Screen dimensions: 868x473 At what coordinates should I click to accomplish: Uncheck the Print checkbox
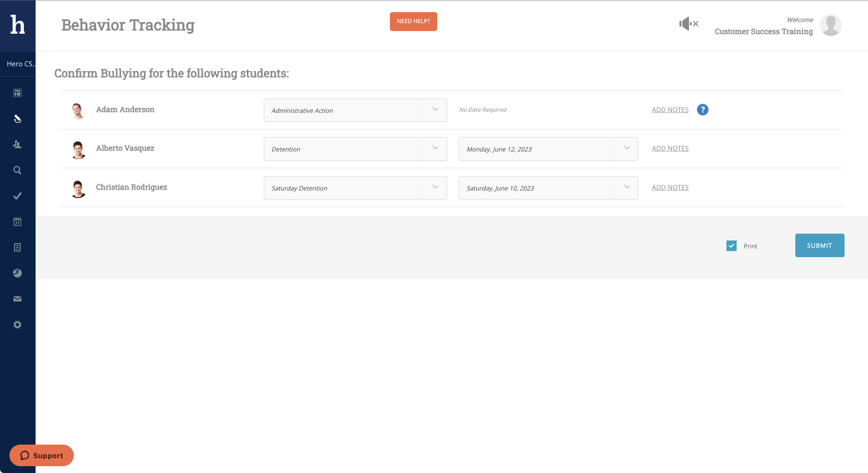[731, 246]
